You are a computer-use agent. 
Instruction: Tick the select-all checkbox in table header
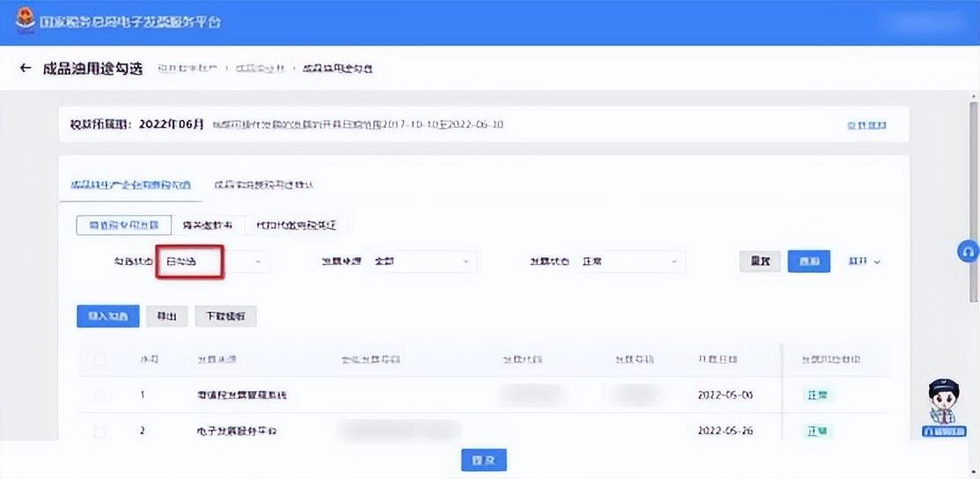pos(99,359)
